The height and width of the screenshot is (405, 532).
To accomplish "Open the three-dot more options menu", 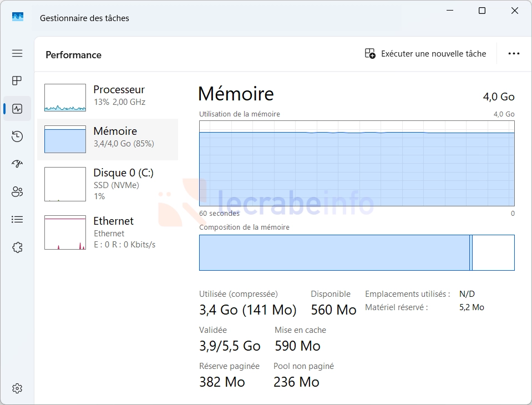I will coord(514,54).
